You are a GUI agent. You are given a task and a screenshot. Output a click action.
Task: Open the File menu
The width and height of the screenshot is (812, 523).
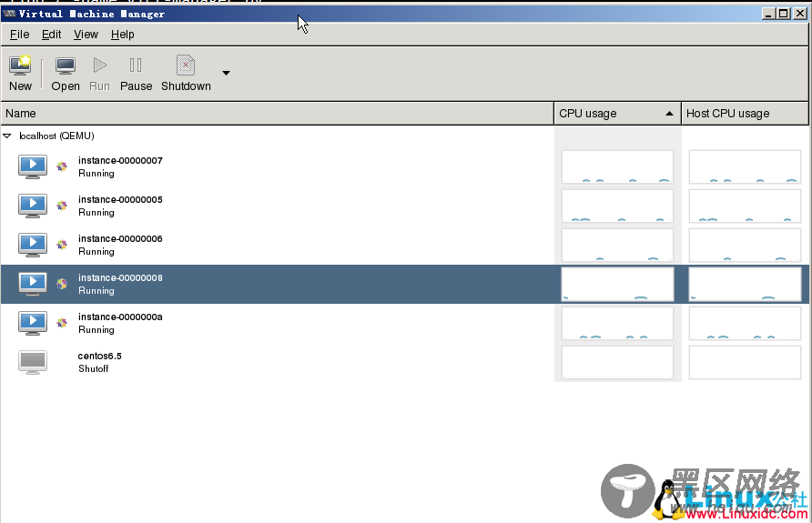[x=20, y=35]
